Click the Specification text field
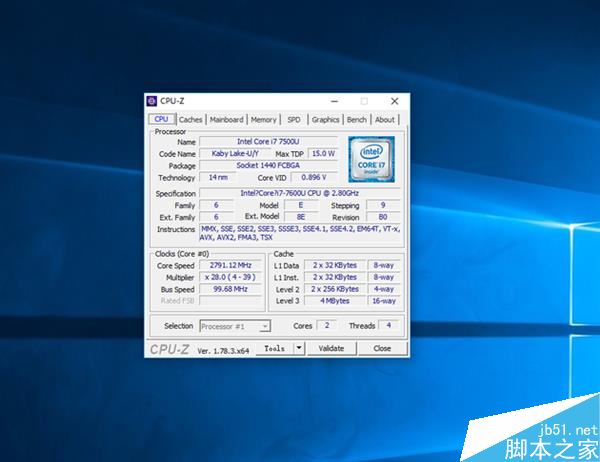The height and width of the screenshot is (462, 600). pos(300,193)
